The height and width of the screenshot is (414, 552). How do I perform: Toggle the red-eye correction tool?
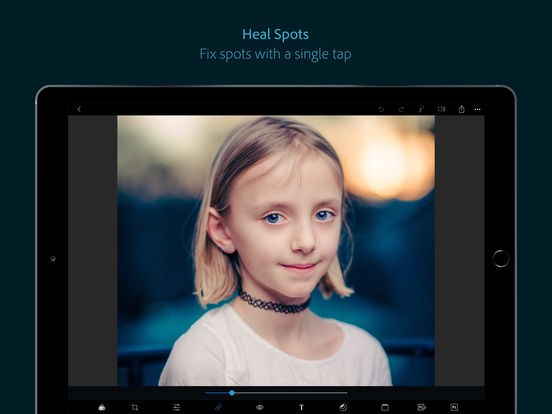point(260,407)
